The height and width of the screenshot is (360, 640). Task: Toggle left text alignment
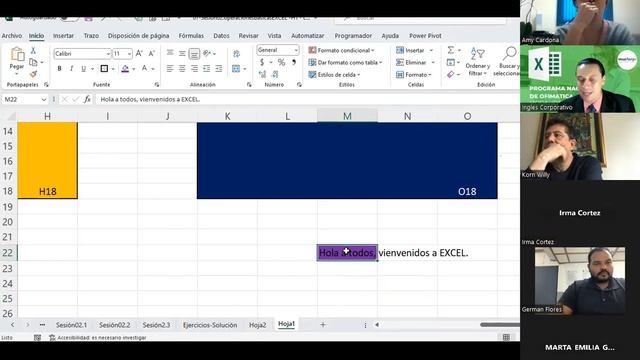(x=170, y=69)
